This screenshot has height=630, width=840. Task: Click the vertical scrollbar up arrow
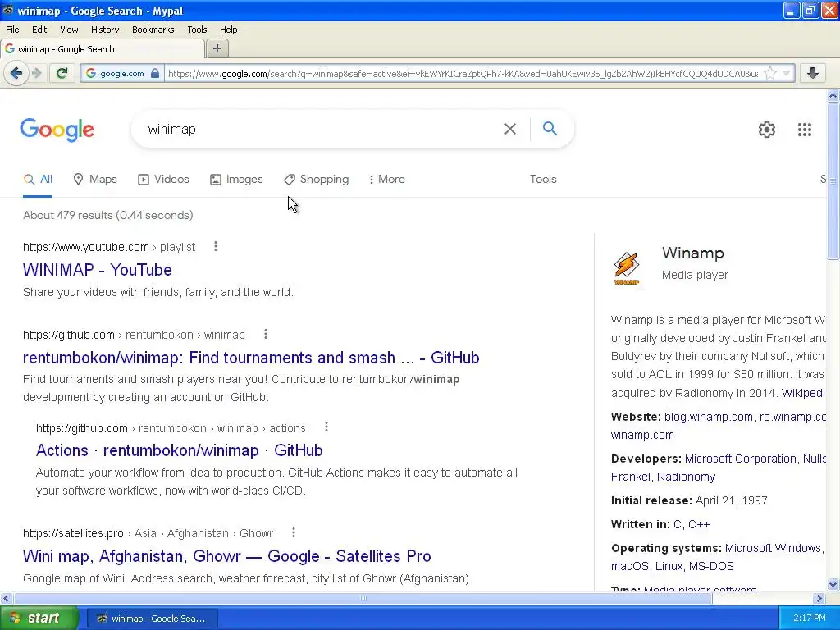(833, 96)
